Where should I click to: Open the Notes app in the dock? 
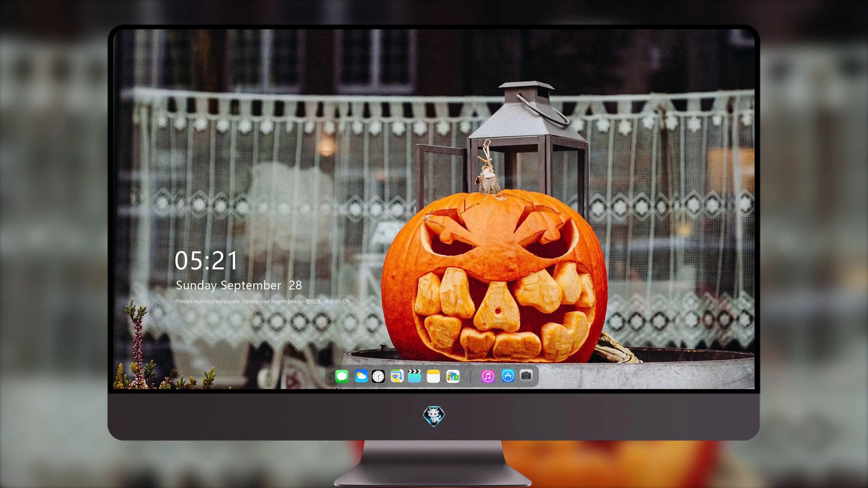coord(433,376)
